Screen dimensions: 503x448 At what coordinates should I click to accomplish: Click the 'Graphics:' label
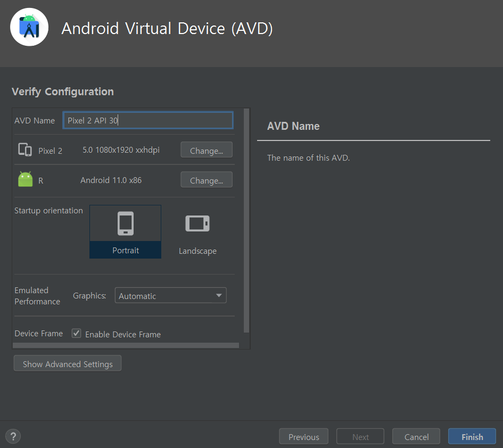[x=89, y=296]
